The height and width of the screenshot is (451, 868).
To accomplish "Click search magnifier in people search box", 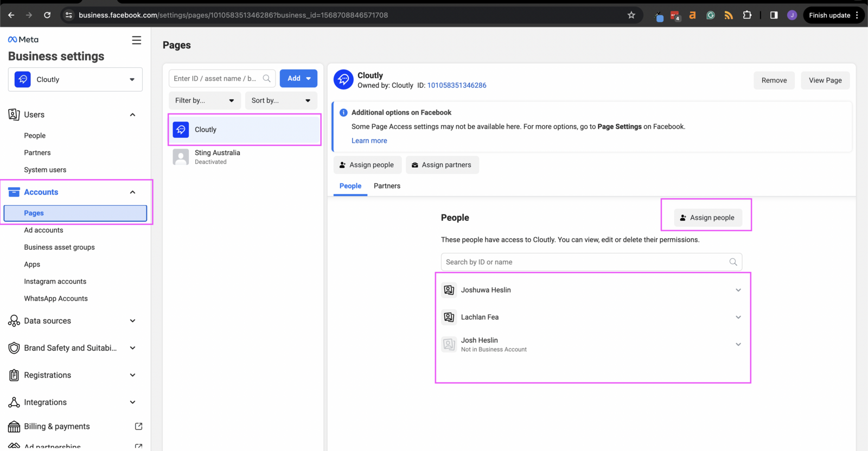I will (733, 262).
